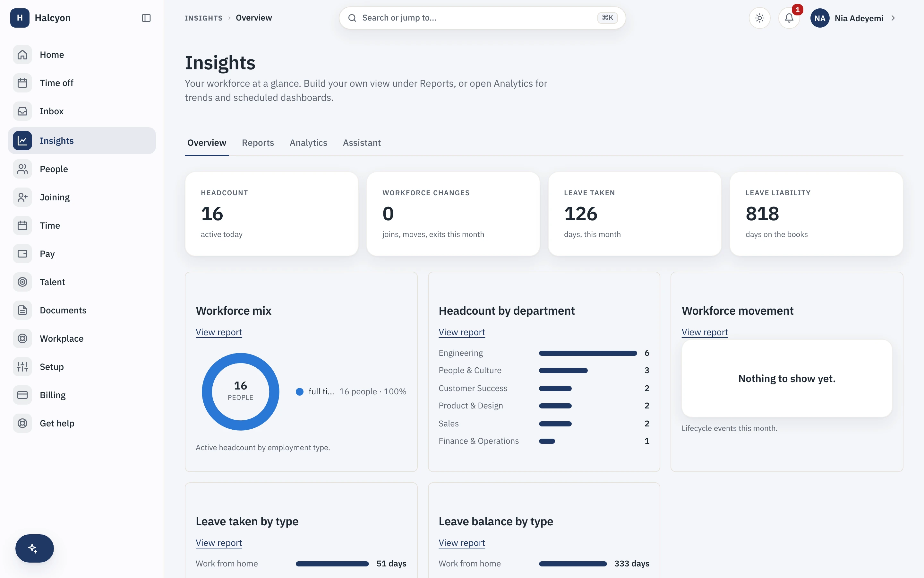Toggle the light/dark theme sun button
924x578 pixels.
pos(760,18)
